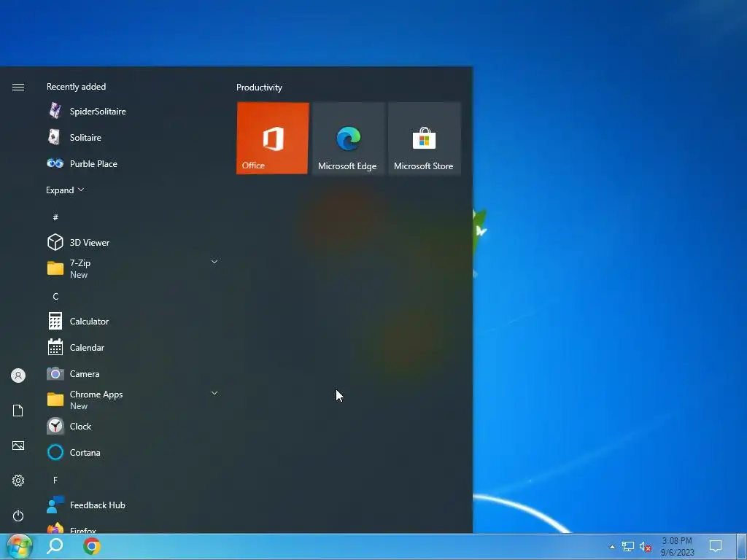Jump to the # letter group
The image size is (747, 560).
click(55, 217)
